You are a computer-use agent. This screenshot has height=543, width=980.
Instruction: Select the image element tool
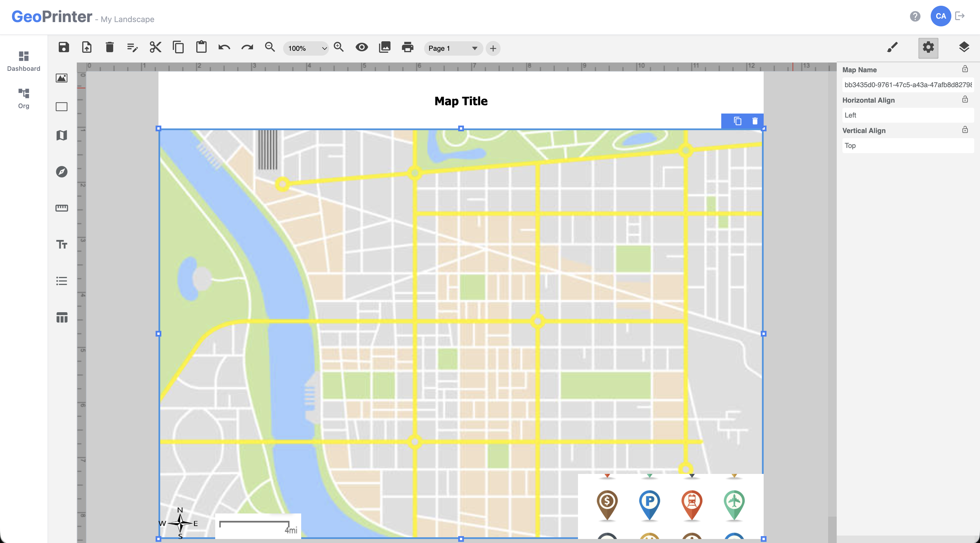(x=62, y=78)
